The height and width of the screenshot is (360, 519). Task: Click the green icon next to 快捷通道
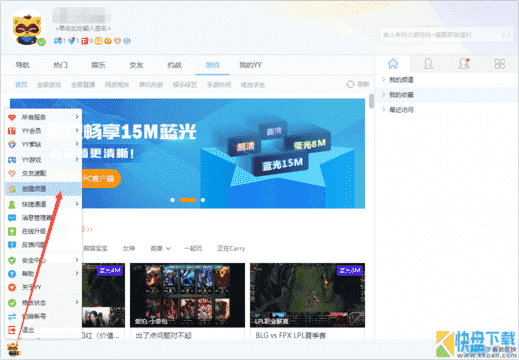coord(12,204)
